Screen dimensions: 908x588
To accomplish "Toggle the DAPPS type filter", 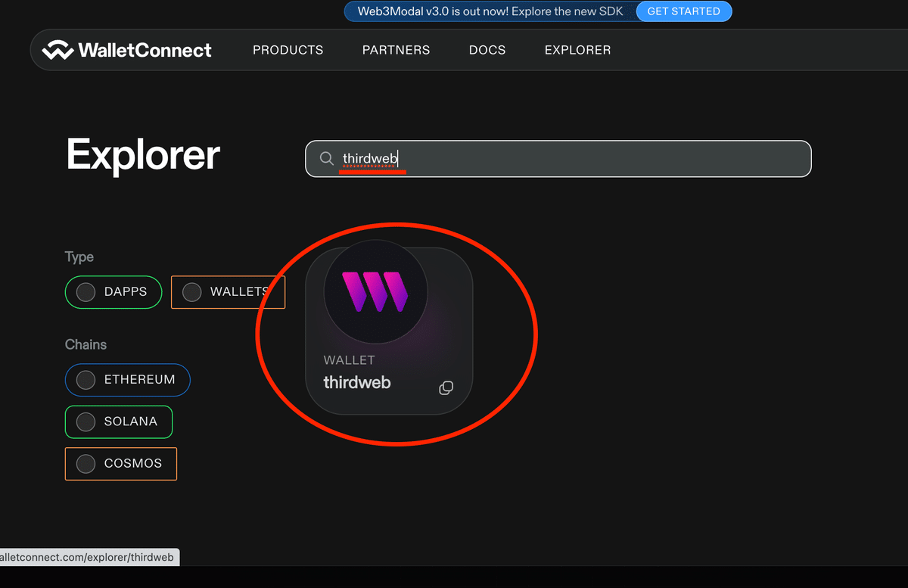I will point(113,291).
